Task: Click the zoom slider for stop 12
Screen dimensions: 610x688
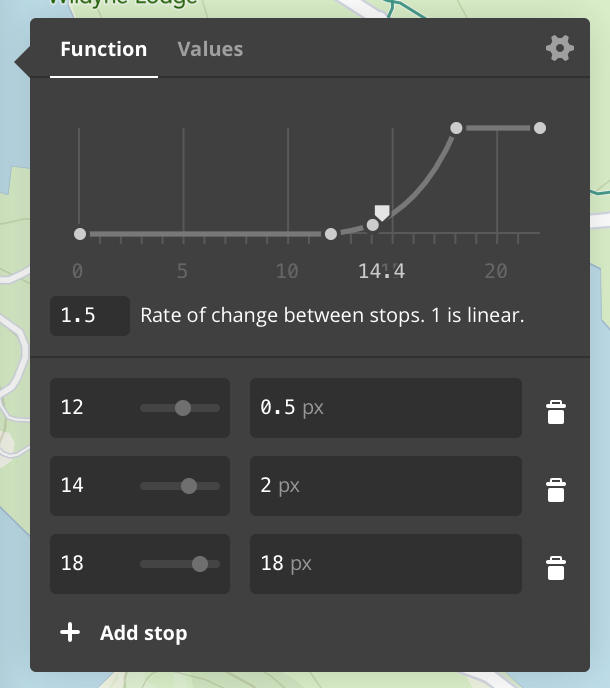Action: coord(182,408)
